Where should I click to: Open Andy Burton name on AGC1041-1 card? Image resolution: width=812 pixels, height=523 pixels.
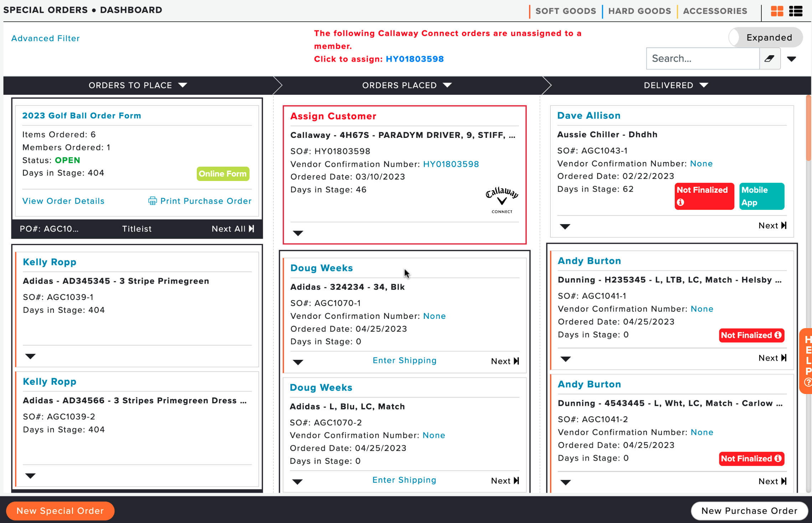589,261
